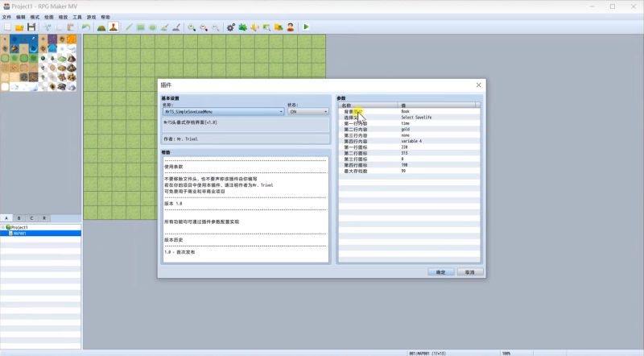Switch to tileset tab B
This screenshot has width=644, height=356.
click(x=19, y=218)
